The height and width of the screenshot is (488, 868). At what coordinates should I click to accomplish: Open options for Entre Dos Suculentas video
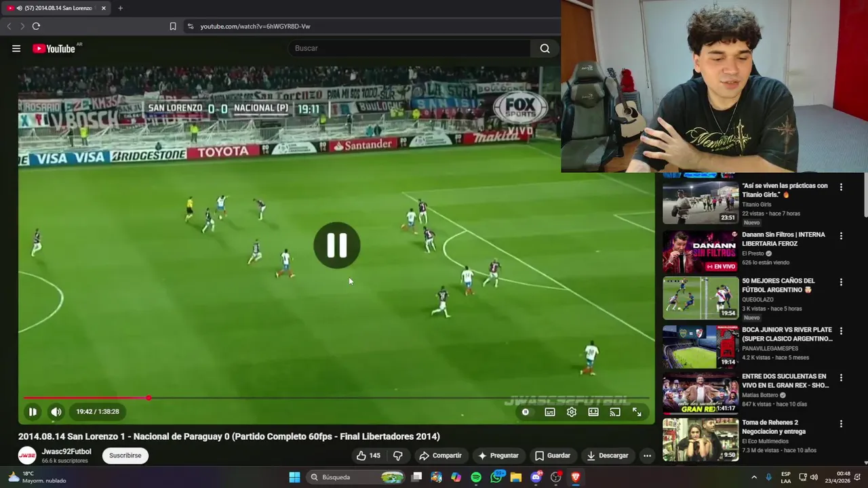pos(841,378)
